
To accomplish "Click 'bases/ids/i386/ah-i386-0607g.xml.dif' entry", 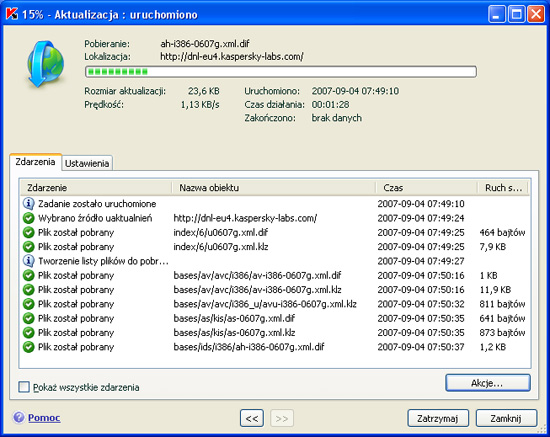I will pyautogui.click(x=249, y=347).
